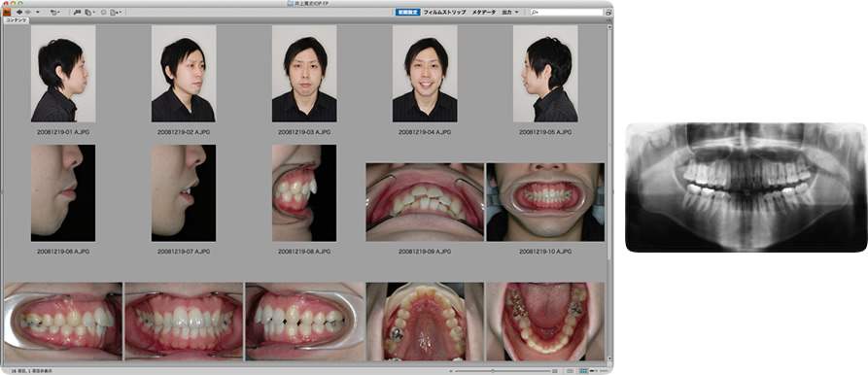Select thumbnail 20081219-04 A.JPG smiling portrait
Viewport: 868px width, 375px height.
(x=425, y=74)
